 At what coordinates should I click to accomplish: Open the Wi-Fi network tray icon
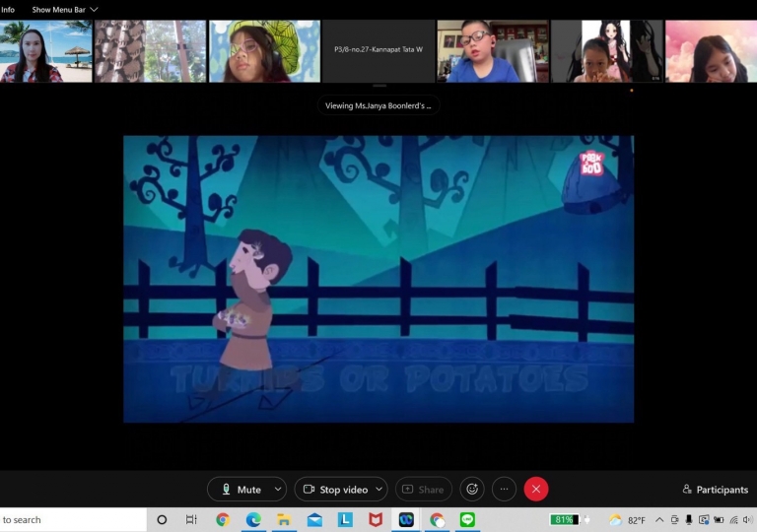click(x=733, y=519)
